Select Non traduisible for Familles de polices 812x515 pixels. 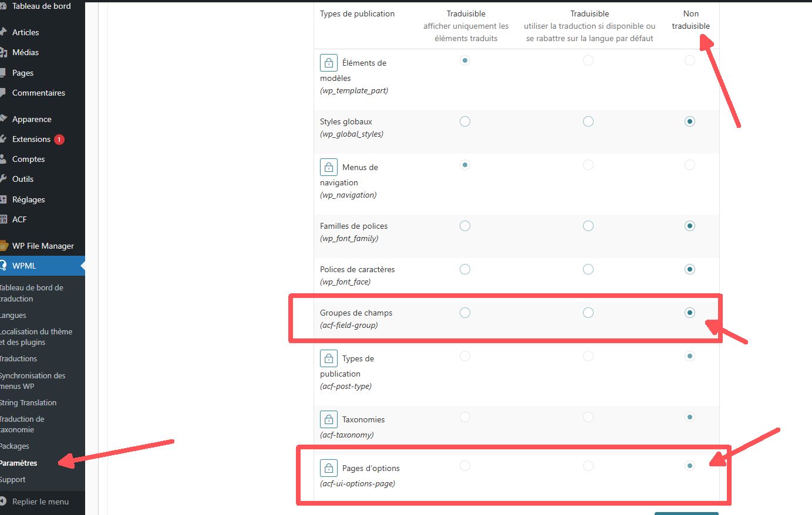pos(690,226)
